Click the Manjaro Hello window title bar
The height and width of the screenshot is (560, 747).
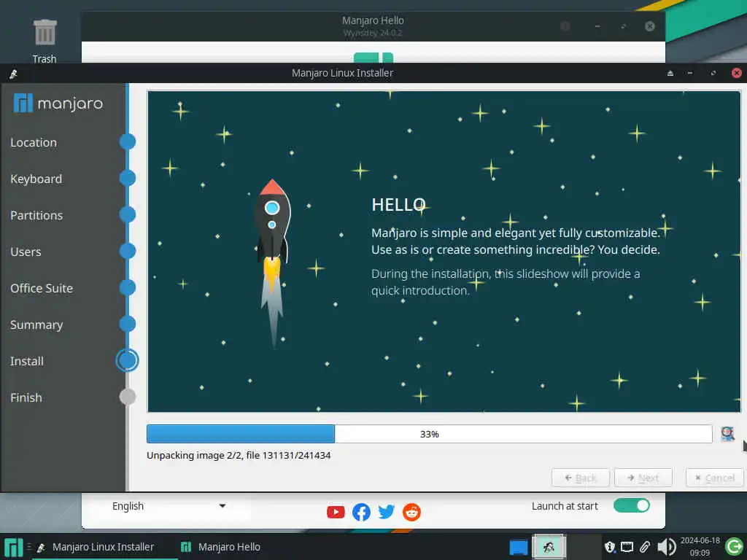click(373, 26)
